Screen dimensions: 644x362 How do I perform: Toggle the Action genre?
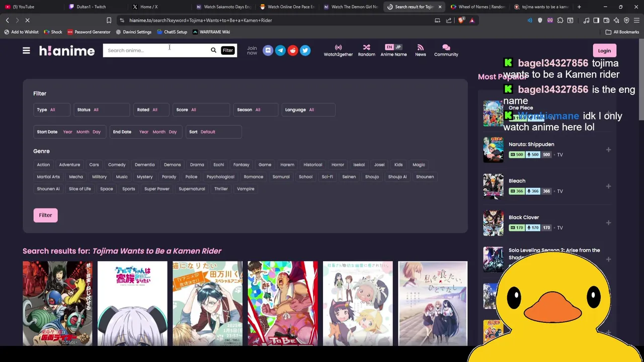[43, 164]
